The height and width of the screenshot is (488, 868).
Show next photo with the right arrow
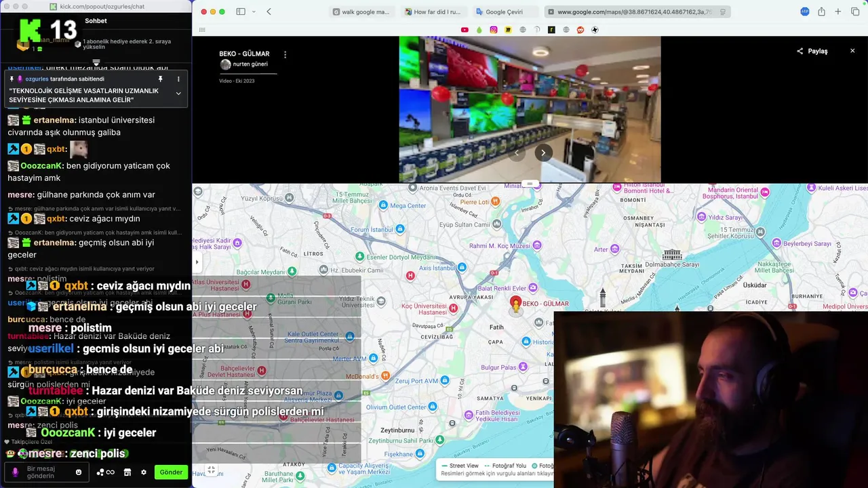(543, 152)
